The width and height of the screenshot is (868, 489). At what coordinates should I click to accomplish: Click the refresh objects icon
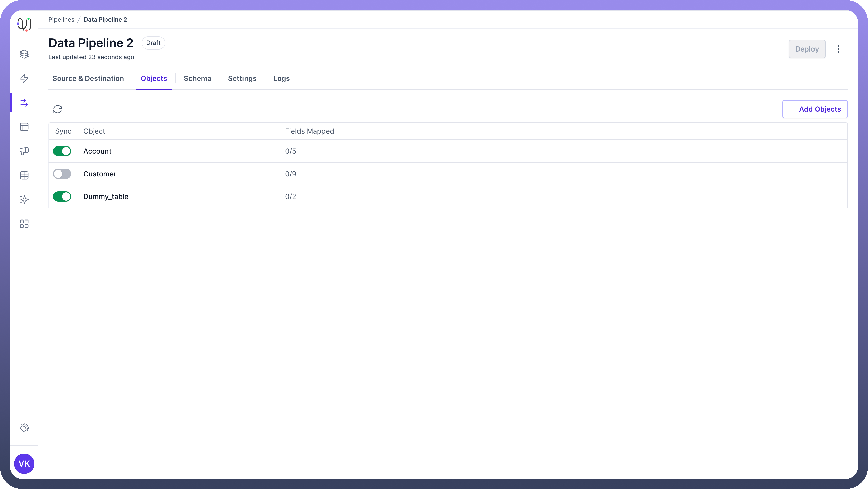coord(58,109)
